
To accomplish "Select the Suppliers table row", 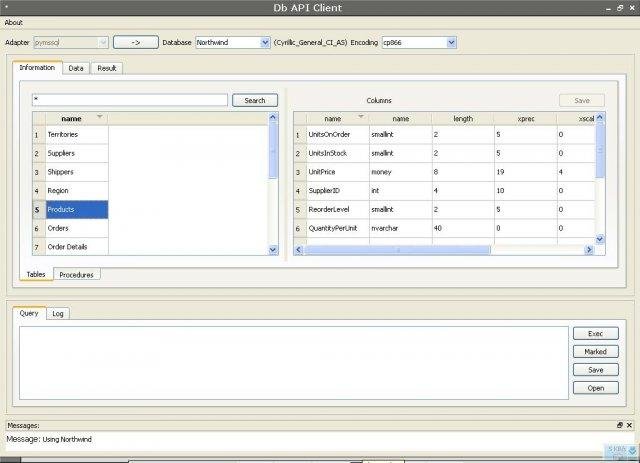I will (77, 153).
